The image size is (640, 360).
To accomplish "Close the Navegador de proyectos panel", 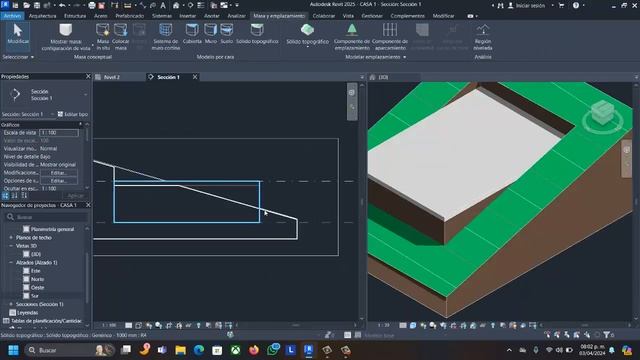I will click(x=88, y=205).
